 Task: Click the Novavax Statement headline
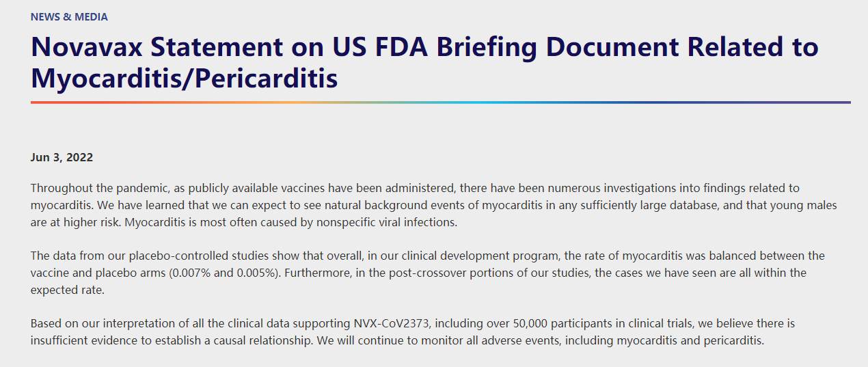point(424,62)
